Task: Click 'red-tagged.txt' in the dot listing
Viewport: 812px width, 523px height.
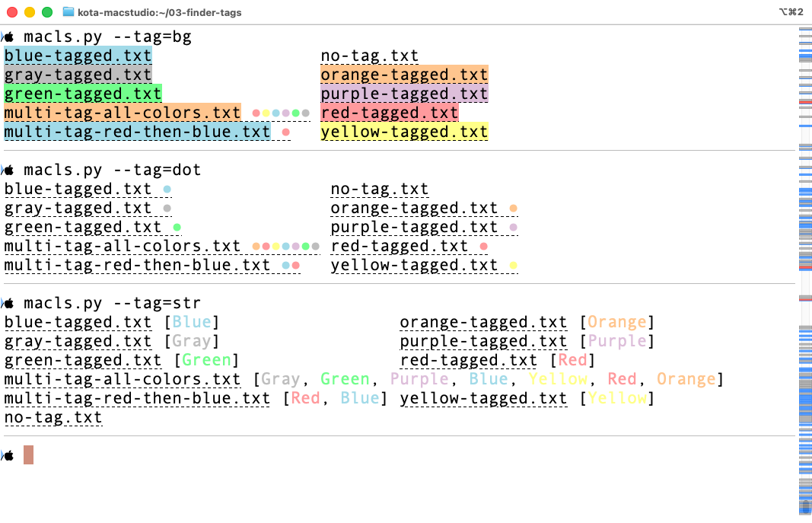Action: tap(400, 247)
